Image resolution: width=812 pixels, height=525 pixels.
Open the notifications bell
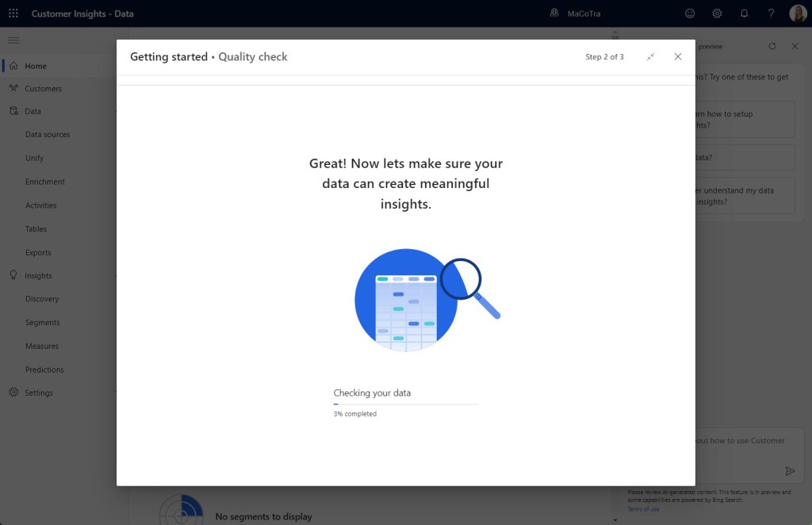744,13
